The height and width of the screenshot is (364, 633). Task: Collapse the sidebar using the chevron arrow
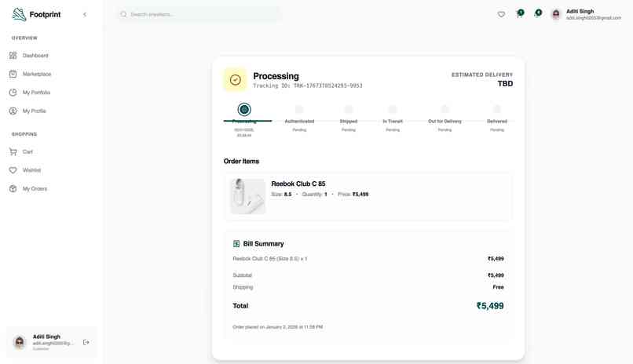coord(85,14)
